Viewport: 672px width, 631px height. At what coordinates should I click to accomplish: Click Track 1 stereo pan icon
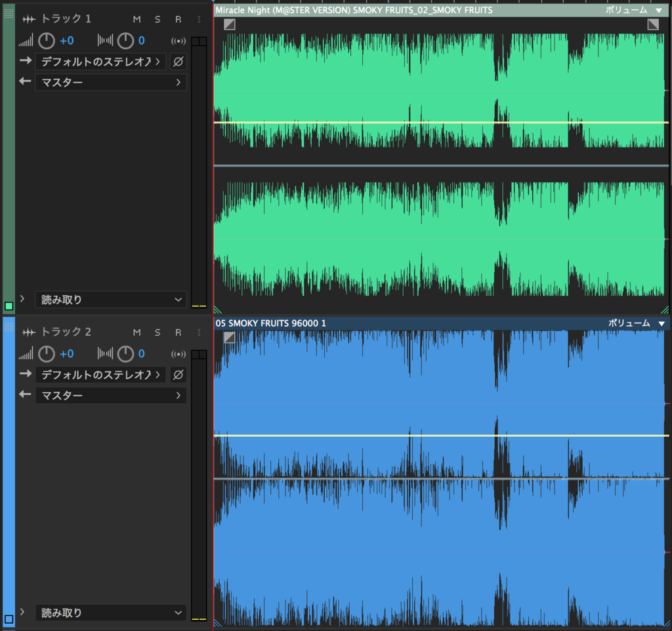tap(105, 41)
